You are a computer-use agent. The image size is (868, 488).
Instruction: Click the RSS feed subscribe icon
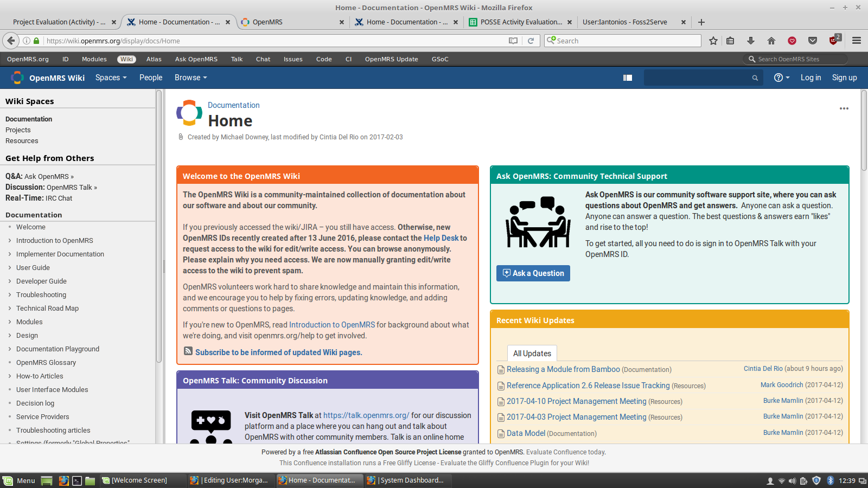click(188, 351)
